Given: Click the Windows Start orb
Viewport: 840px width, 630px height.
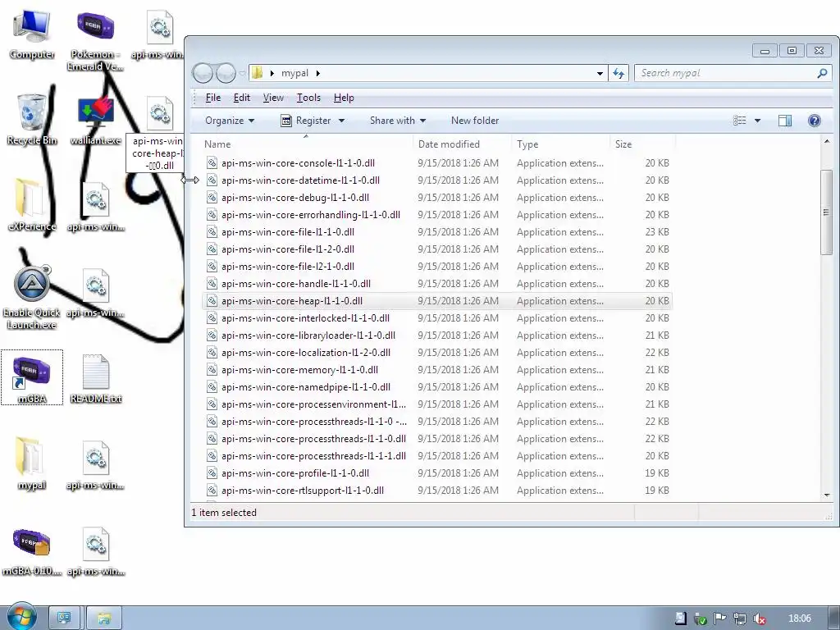Looking at the screenshot, I should pos(21,617).
